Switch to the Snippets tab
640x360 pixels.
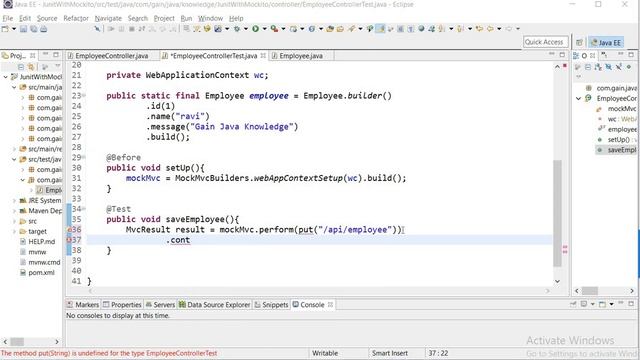click(271, 305)
